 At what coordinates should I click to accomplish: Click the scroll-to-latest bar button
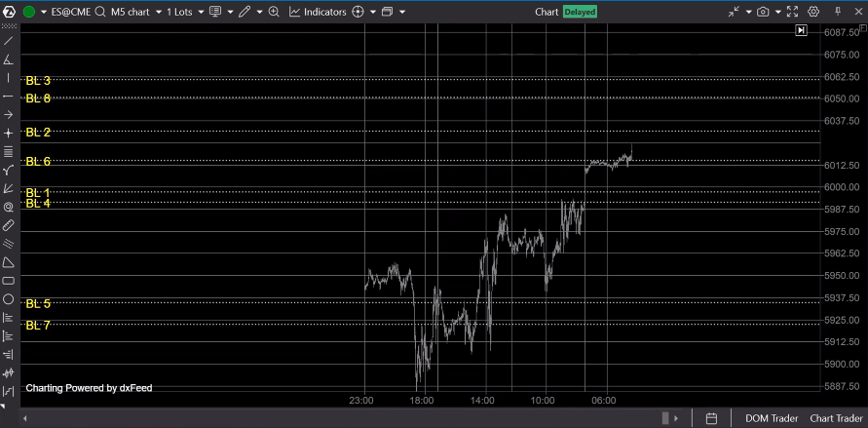(801, 30)
